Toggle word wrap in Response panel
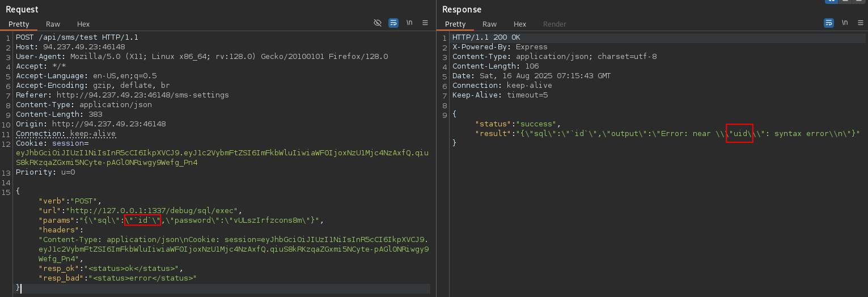The width and height of the screenshot is (868, 297). pos(829,23)
